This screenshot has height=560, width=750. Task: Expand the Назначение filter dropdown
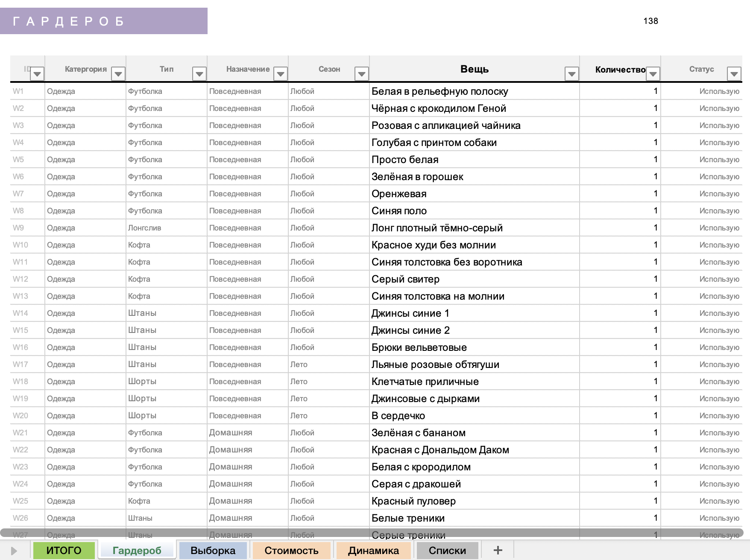(281, 74)
